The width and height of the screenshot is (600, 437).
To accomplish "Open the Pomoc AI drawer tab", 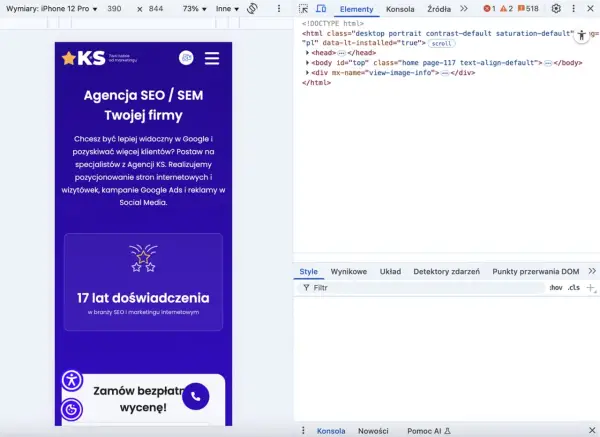I will point(429,431).
